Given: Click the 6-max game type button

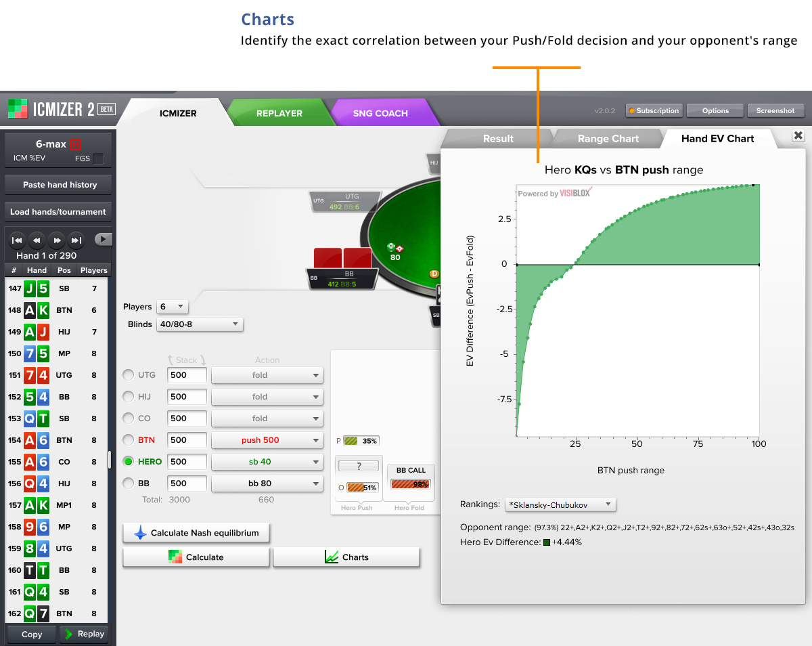Looking at the screenshot, I should [58, 150].
